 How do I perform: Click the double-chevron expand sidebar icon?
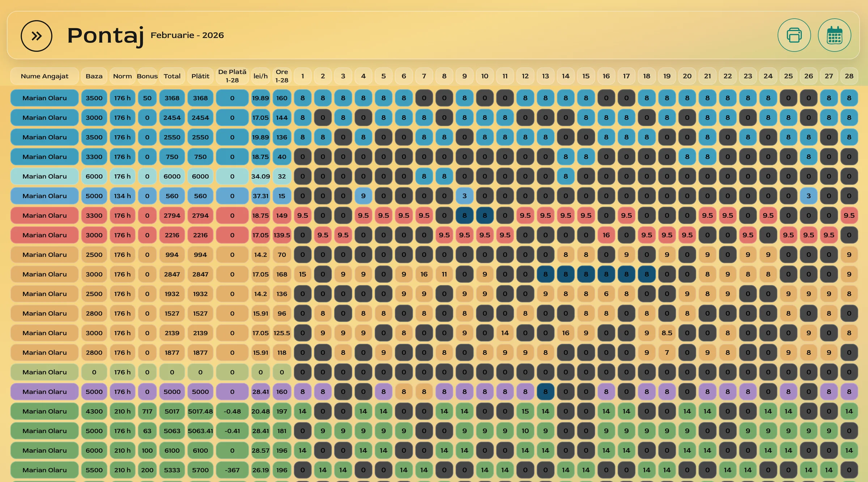click(37, 36)
